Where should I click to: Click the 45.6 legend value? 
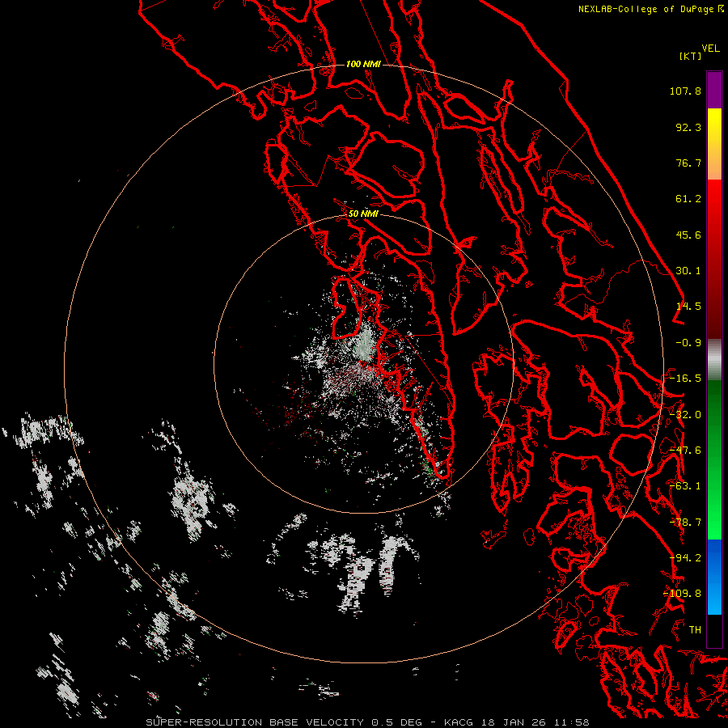(688, 235)
